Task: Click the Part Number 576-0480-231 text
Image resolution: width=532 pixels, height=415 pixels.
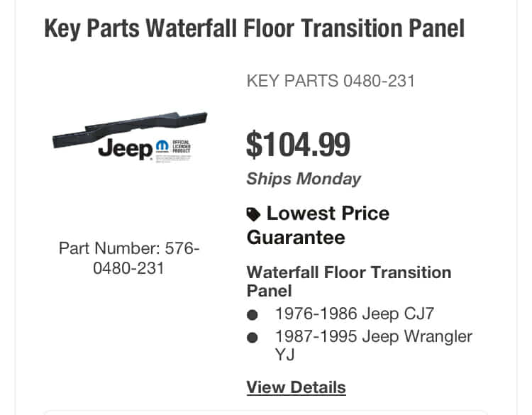Action: [129, 258]
